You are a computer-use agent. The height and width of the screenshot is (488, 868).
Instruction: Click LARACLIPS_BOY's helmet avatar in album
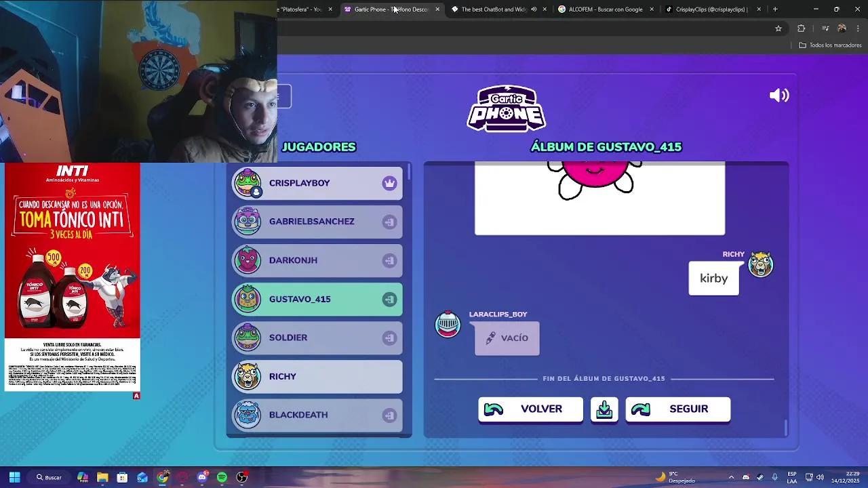[448, 325]
